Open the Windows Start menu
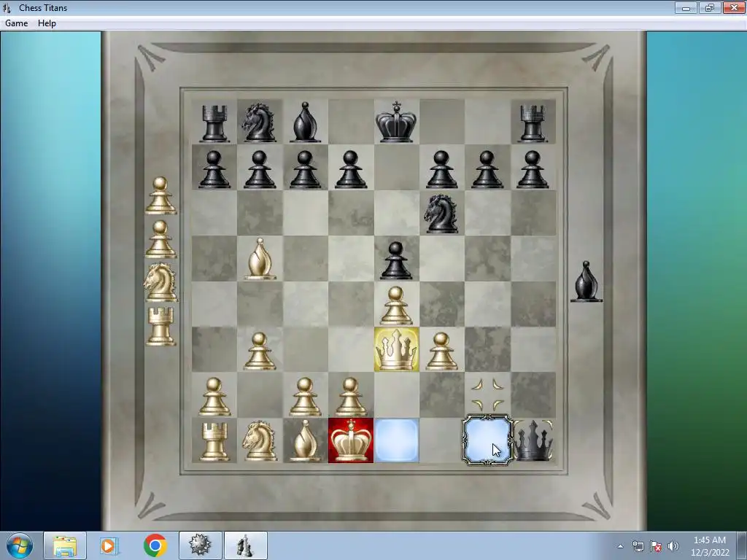747x560 pixels. click(x=19, y=545)
